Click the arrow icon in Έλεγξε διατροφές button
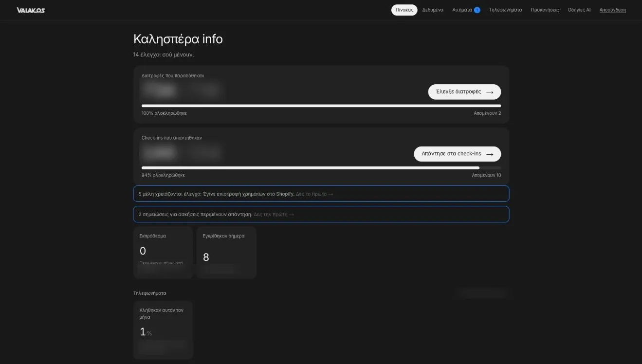The image size is (642, 364). point(490,92)
